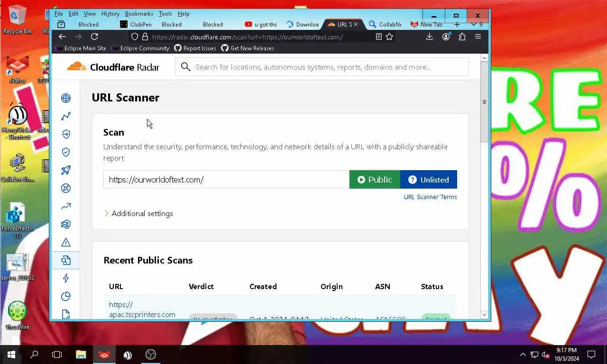Open the globe overview icon in Radar sidebar
The image size is (607, 364).
tap(66, 98)
